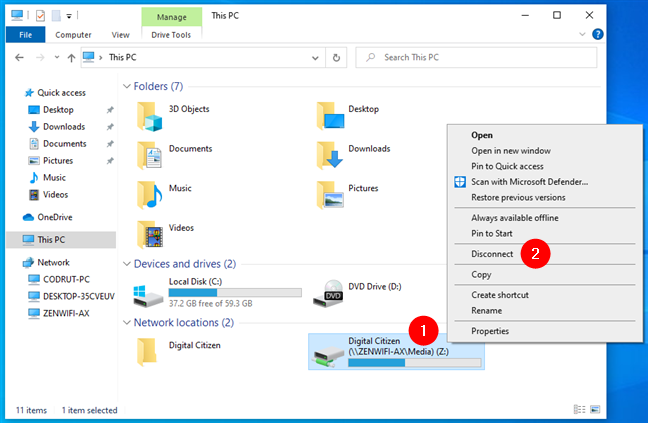Open the recent locations dropdown arrow
The width and height of the screenshot is (648, 423).
[x=57, y=57]
